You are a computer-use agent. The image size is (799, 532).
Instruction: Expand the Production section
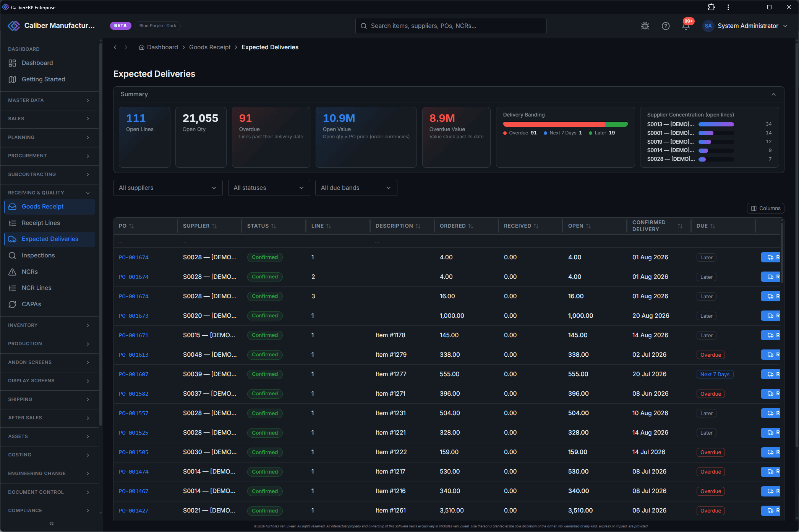tap(49, 344)
